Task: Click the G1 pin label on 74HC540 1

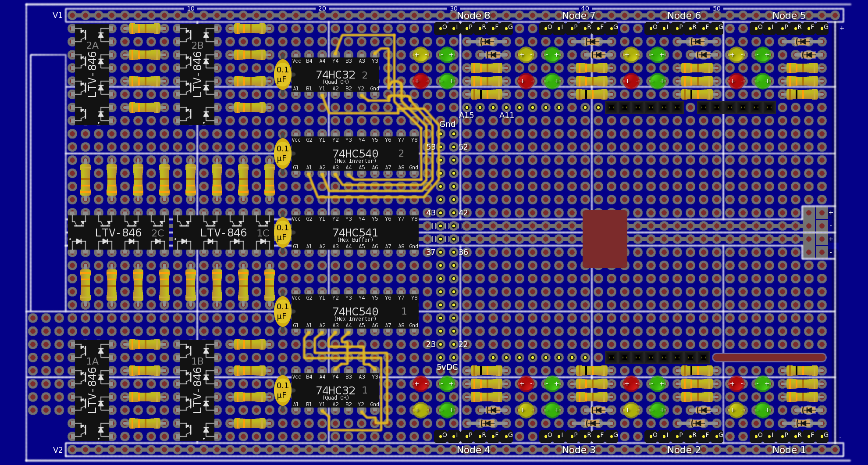Action: click(x=296, y=325)
